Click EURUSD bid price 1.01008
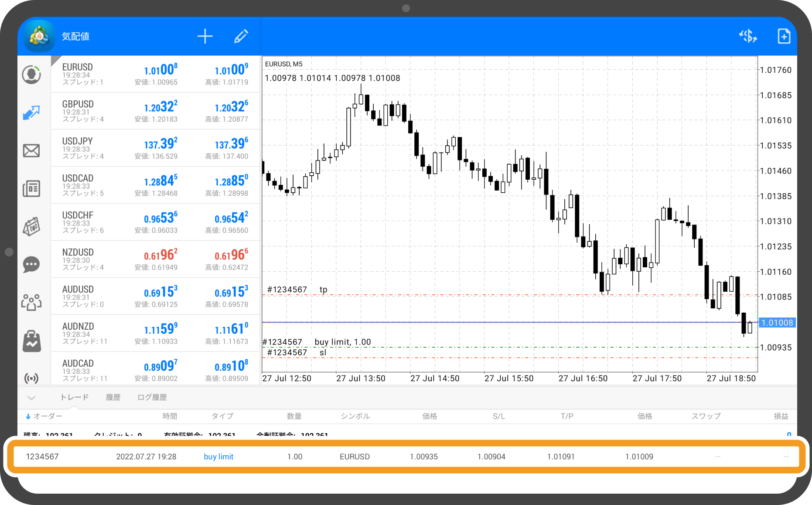 [x=160, y=69]
